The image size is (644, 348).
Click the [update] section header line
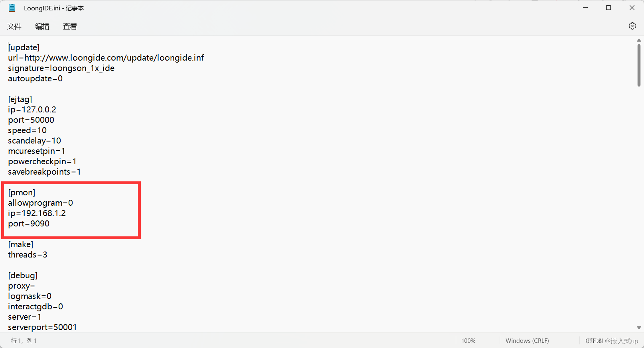[24, 47]
